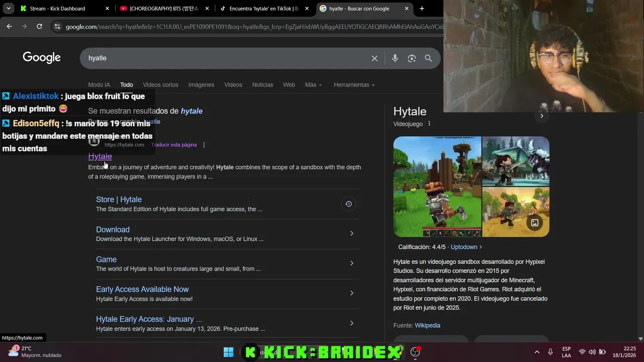
Task: Open ESP LAA language switcher
Action: pyautogui.click(x=567, y=352)
